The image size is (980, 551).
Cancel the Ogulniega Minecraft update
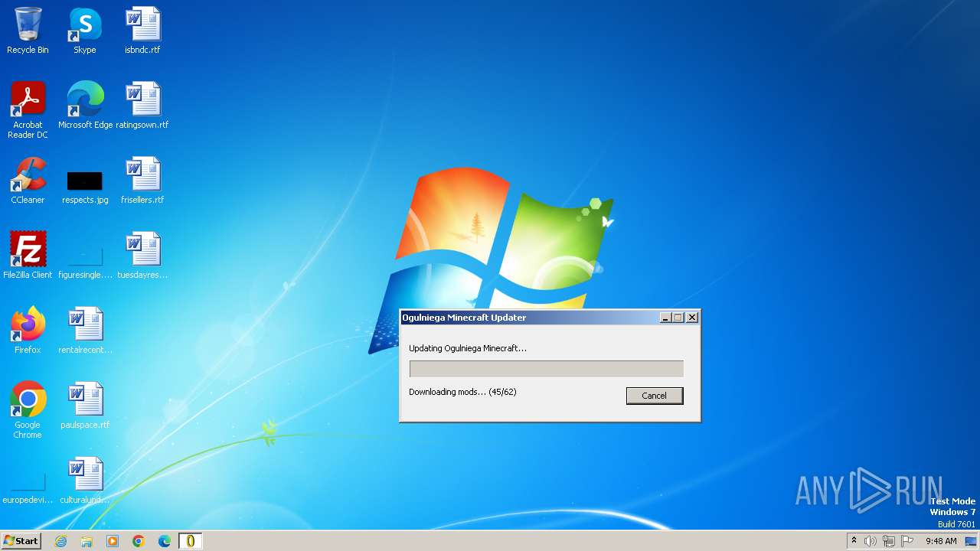(654, 396)
